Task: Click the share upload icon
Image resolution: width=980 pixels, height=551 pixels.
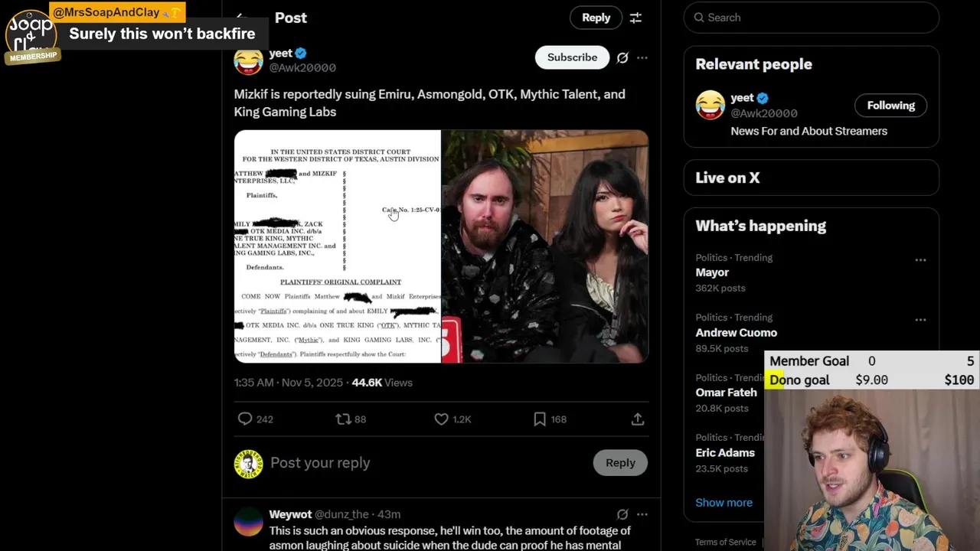Action: click(637, 419)
